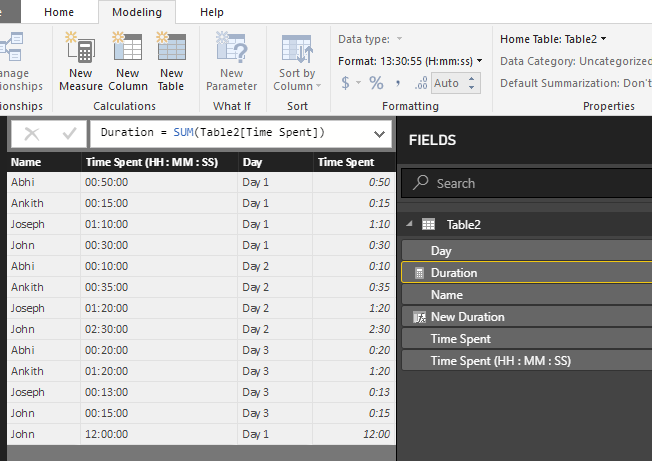Switch to the Help tab
This screenshot has width=652, height=461.
212,12
